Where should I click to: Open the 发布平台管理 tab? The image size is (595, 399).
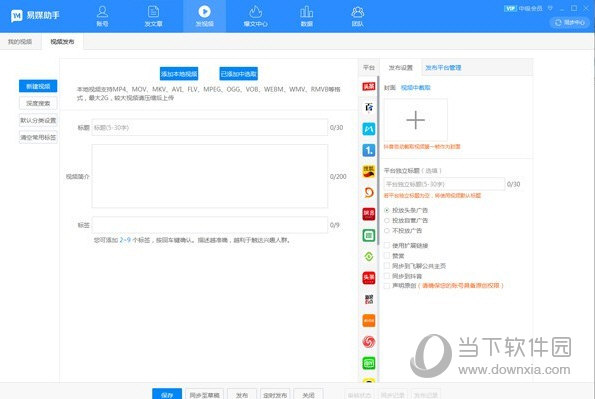click(x=443, y=68)
